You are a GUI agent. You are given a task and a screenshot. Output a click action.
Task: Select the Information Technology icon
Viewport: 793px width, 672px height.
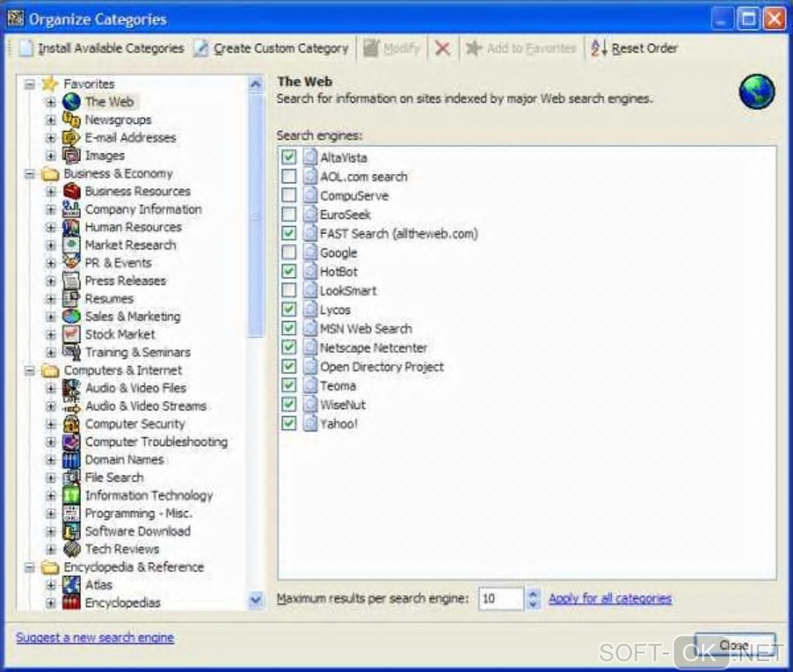point(72,495)
